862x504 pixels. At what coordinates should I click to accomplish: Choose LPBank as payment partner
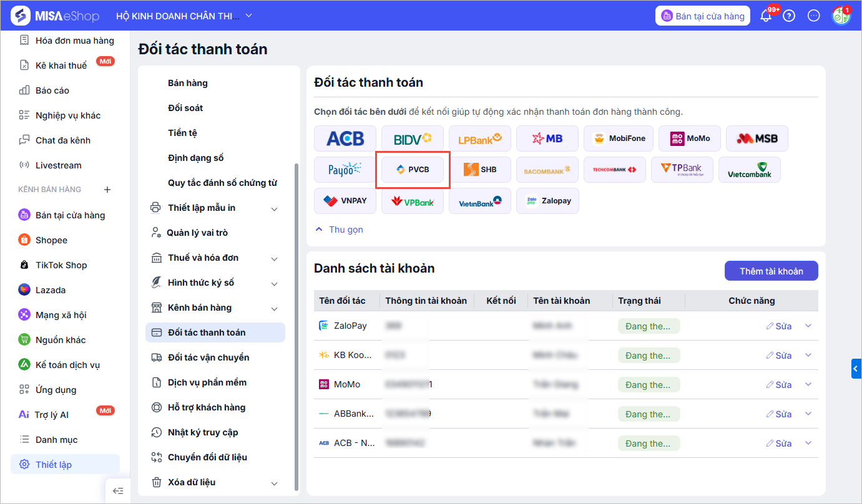pyautogui.click(x=480, y=138)
